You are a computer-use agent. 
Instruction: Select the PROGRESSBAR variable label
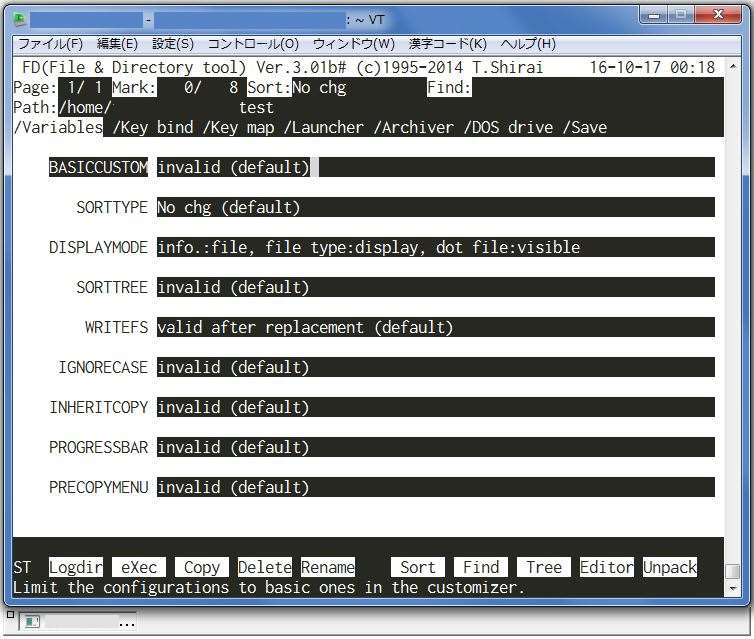[x=98, y=447]
